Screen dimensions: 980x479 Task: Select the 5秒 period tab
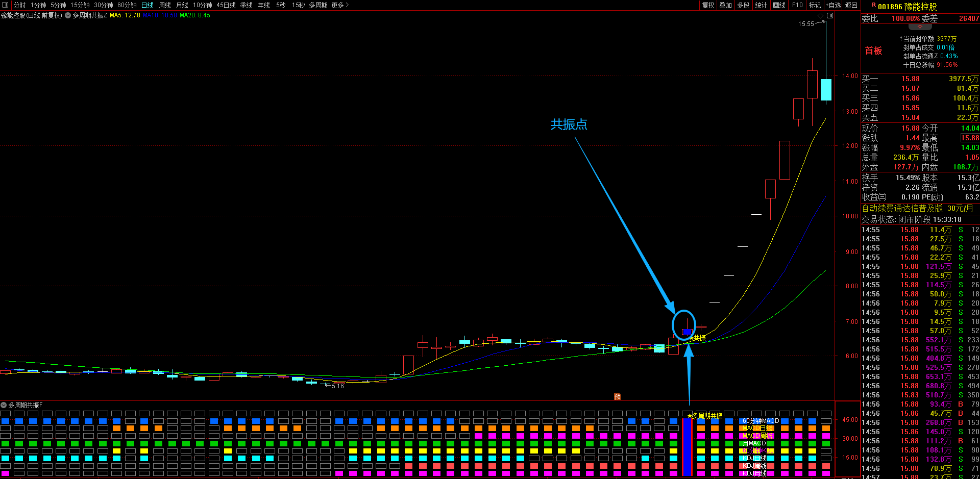(x=281, y=5)
